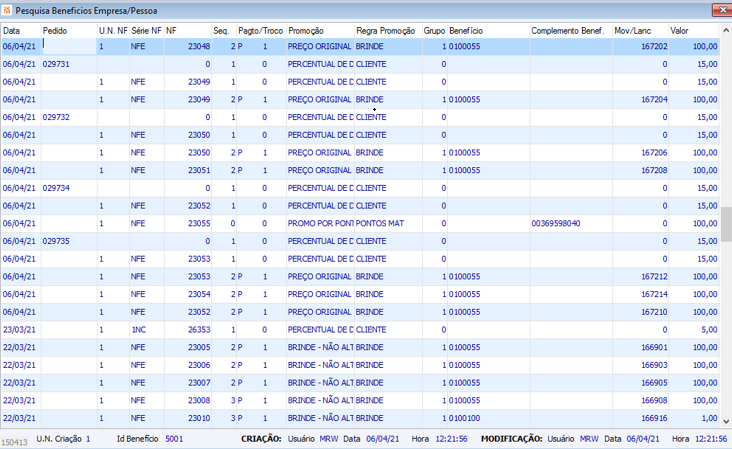Select Valor cell 5,00
The image size is (732, 449).
click(694, 330)
